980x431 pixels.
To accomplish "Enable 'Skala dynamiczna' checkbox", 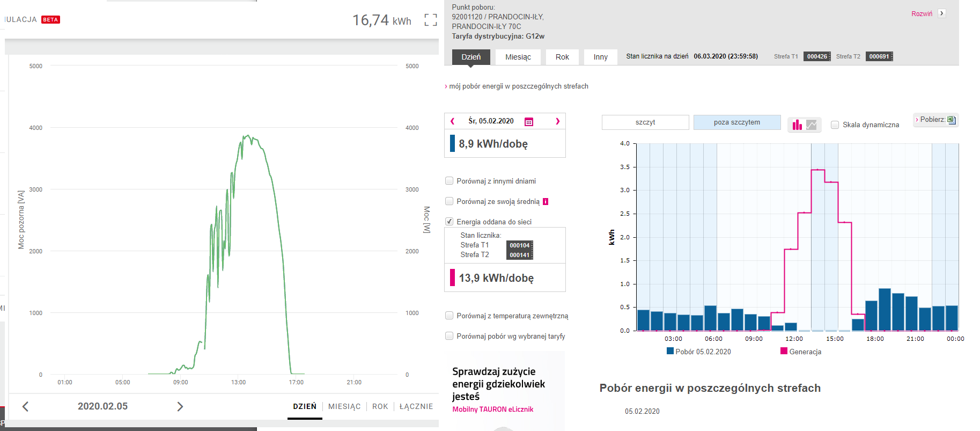I will coord(835,125).
